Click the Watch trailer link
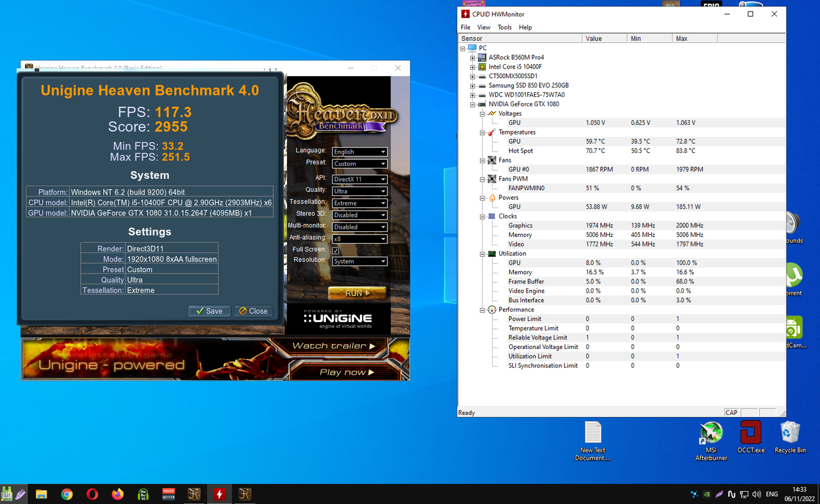The image size is (820, 504). click(334, 346)
